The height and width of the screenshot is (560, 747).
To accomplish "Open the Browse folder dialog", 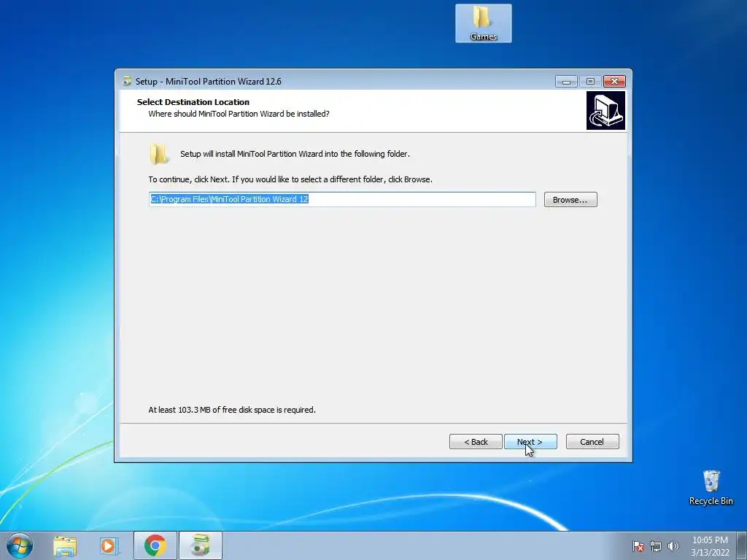I will [x=570, y=200].
